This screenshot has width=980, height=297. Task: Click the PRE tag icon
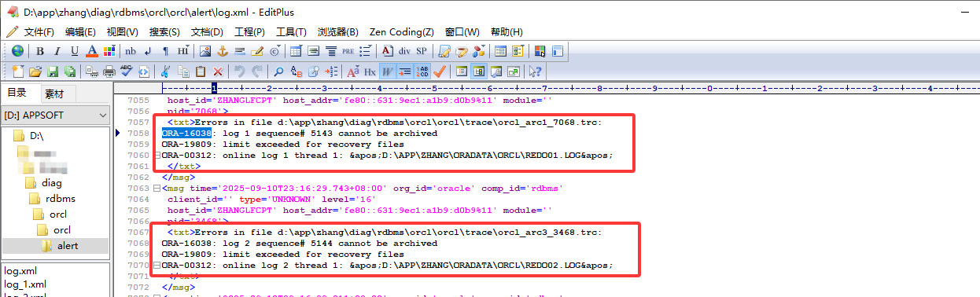coord(348,51)
